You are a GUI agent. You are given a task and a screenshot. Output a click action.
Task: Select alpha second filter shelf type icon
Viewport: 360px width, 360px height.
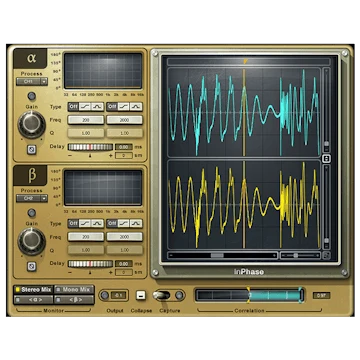(x=123, y=107)
